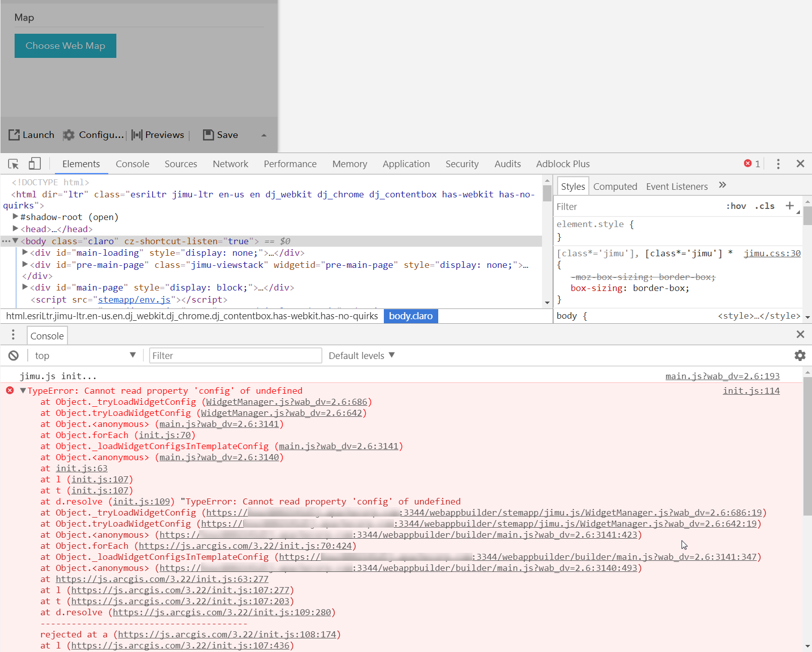Viewport: 812px width, 652px height.
Task: Click the clear console icon
Action: click(14, 356)
